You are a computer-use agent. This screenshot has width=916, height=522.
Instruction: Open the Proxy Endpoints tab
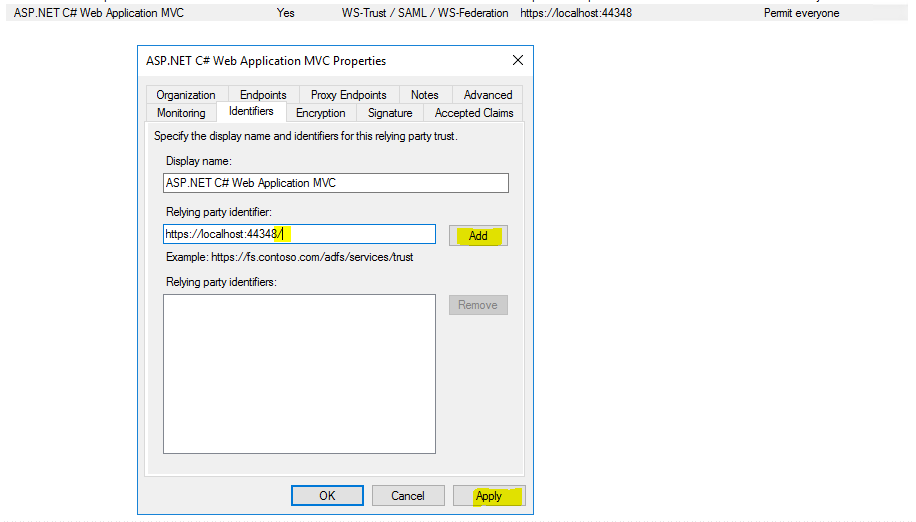[348, 95]
